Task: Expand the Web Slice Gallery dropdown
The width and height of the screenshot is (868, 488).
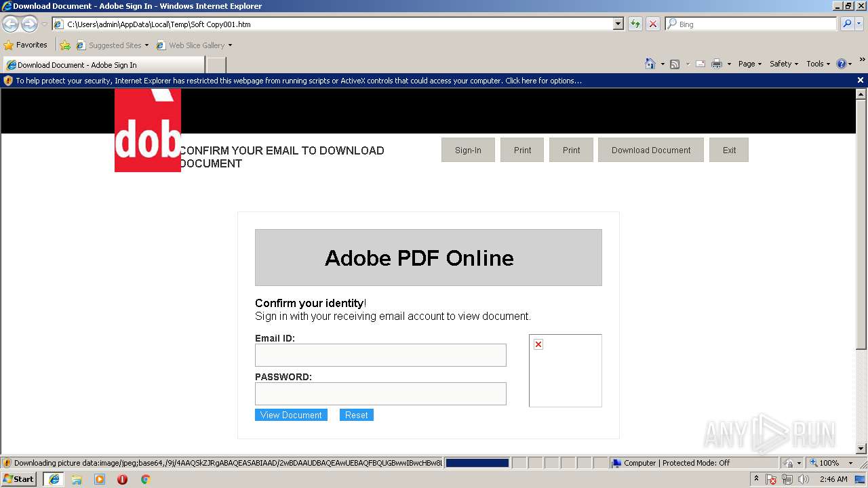Action: [230, 45]
